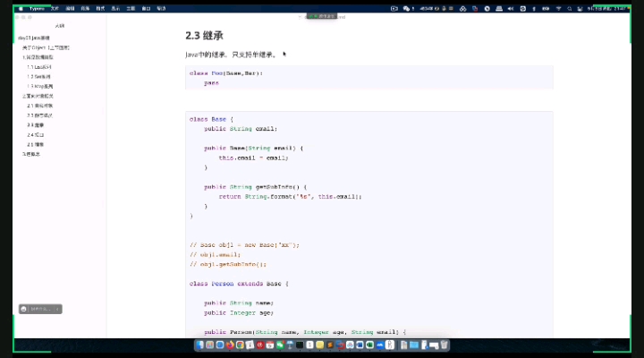
Task: Click the menu bar date and time
Action: pos(606,9)
